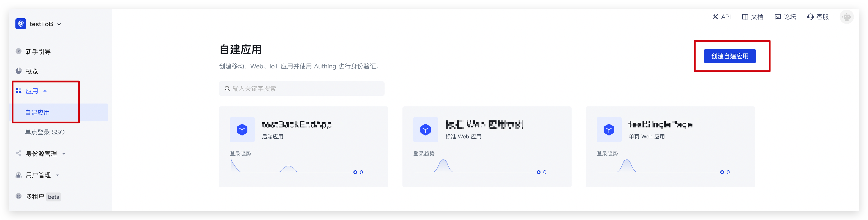The image size is (868, 220).
Task: Open the 文档 docs link
Action: point(752,17)
